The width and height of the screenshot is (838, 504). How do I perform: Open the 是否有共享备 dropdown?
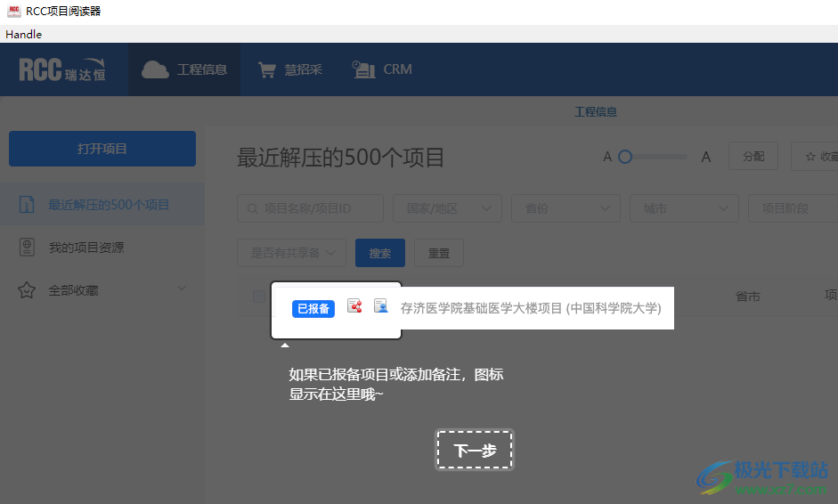292,253
